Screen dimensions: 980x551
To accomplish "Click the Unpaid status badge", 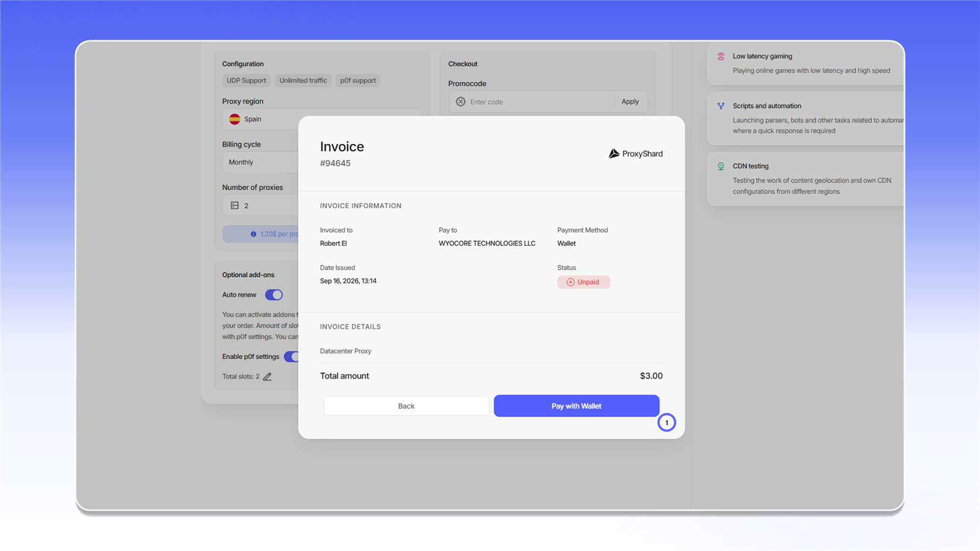I will pos(583,282).
